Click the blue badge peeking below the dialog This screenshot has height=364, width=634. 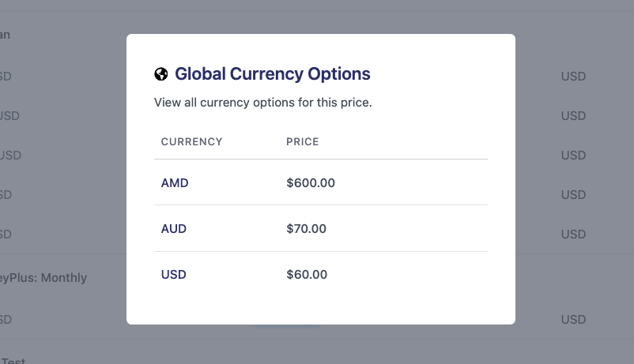coord(287,326)
